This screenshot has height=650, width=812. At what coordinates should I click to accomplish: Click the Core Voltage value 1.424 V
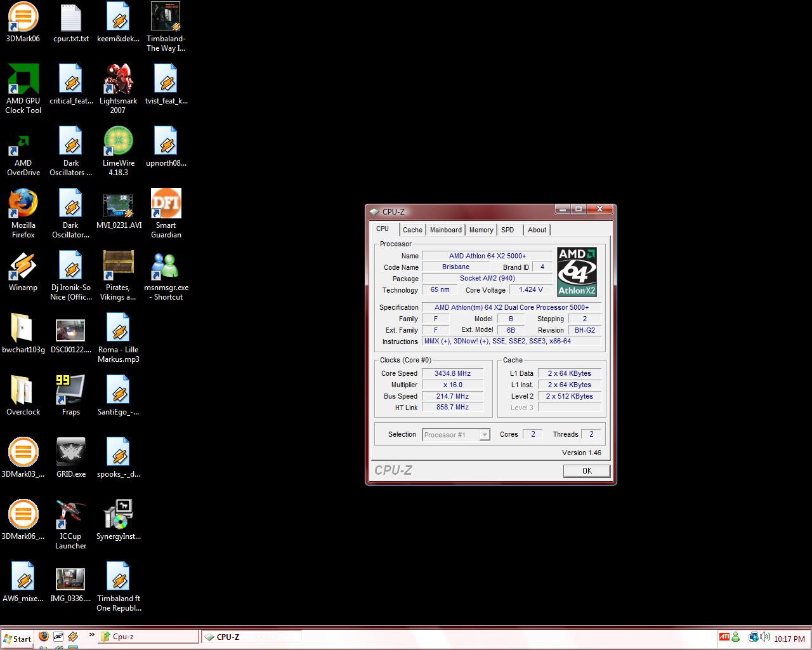click(x=531, y=289)
